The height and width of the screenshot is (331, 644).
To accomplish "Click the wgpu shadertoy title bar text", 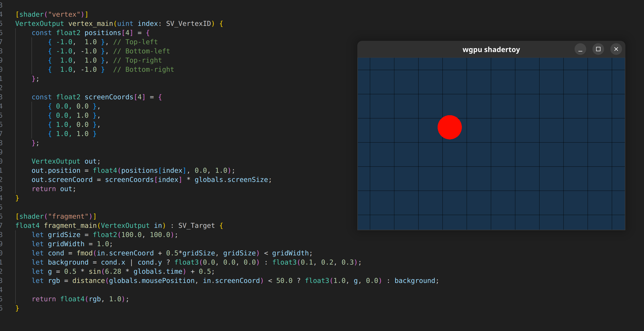I will tap(491, 50).
